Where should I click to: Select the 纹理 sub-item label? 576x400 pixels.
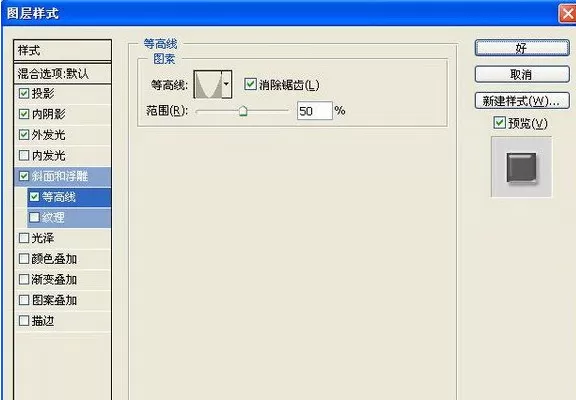(x=53, y=217)
